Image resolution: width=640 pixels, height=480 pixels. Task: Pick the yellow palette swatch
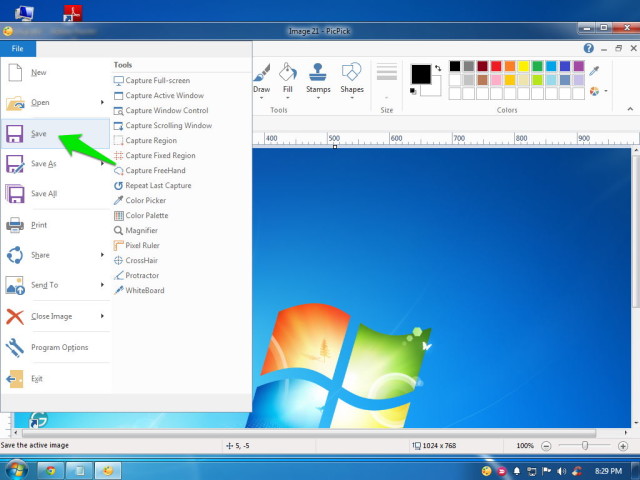524,66
